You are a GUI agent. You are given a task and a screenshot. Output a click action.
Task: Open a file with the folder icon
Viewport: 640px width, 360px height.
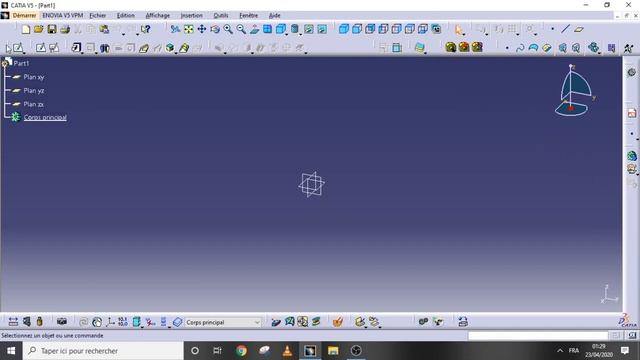39,29
